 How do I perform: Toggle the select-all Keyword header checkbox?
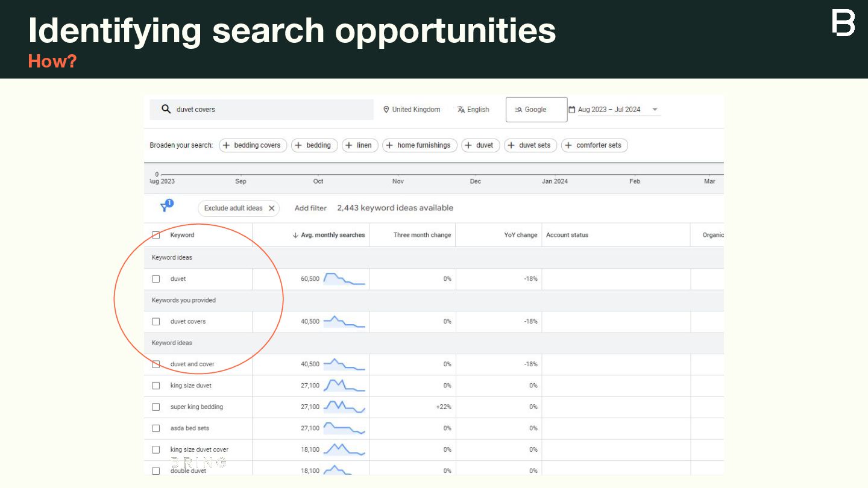[x=156, y=235]
